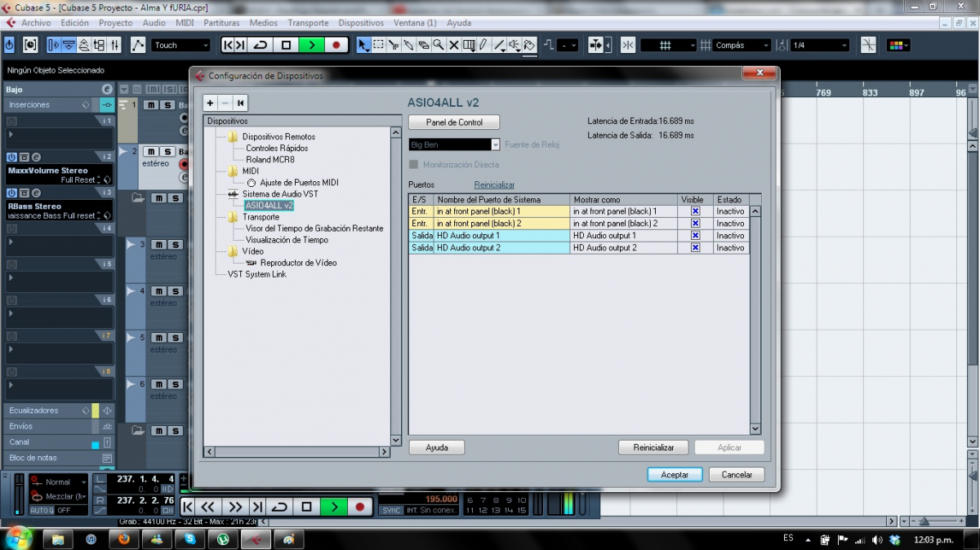Click the Reiniciar button beside Aplicar
Viewport: 980px width, 550px height.
653,447
